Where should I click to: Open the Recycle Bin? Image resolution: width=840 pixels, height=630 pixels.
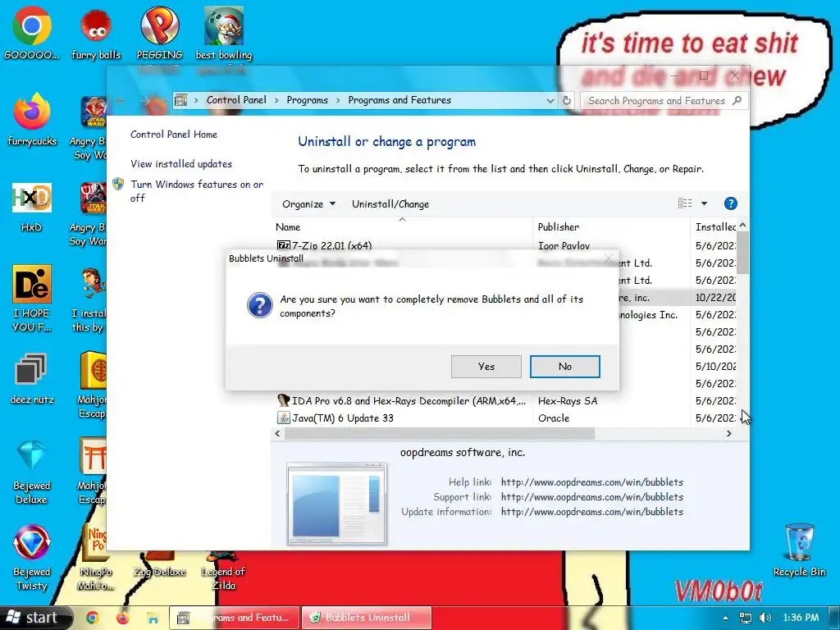(x=799, y=550)
